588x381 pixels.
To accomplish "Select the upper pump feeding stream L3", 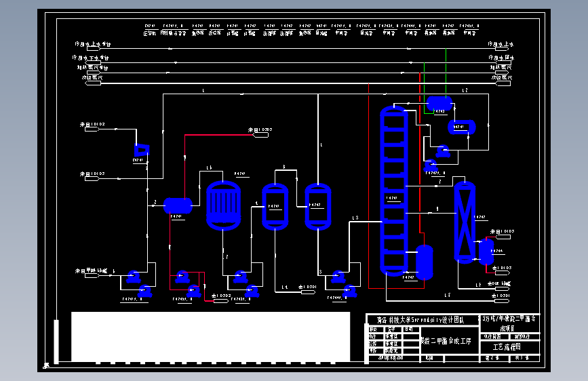I will 338,277.
